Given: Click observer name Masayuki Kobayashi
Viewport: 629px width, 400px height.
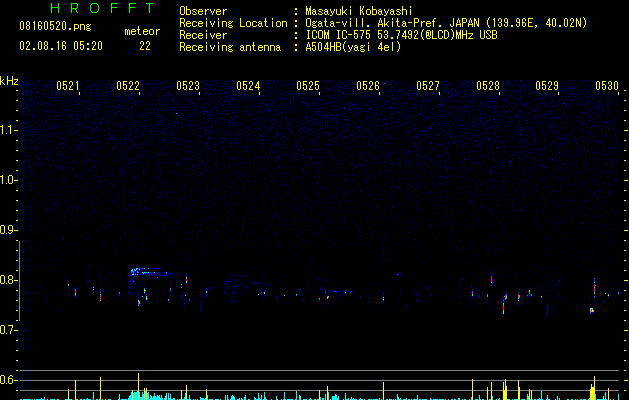Looking at the screenshot, I should tap(359, 11).
